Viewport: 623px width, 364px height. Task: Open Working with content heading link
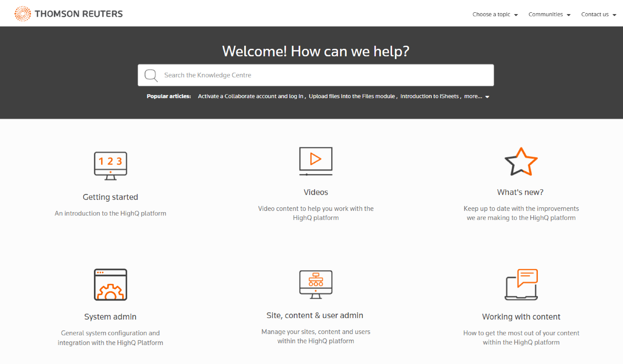click(x=521, y=317)
